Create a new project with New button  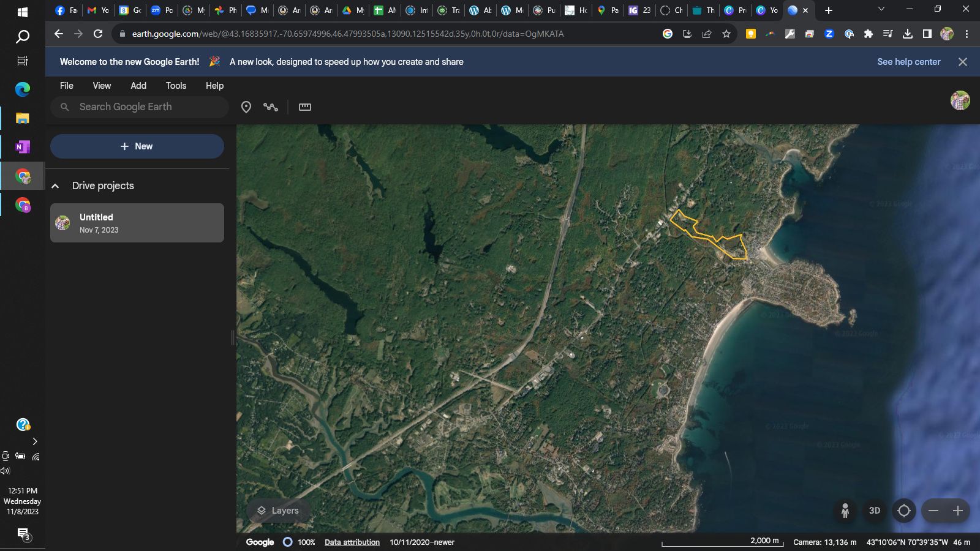pos(137,146)
